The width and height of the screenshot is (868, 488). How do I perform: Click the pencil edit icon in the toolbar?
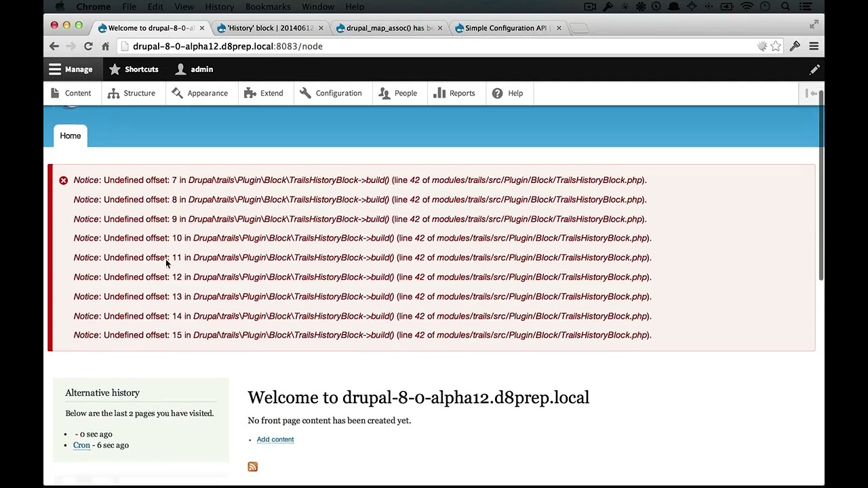click(814, 69)
